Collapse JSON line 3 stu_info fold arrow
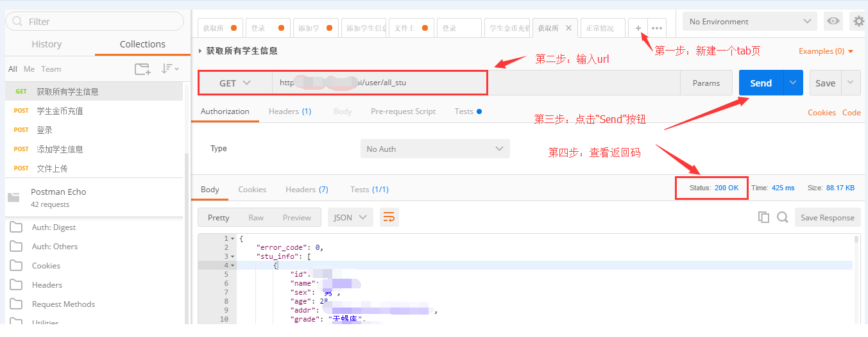 (x=233, y=256)
